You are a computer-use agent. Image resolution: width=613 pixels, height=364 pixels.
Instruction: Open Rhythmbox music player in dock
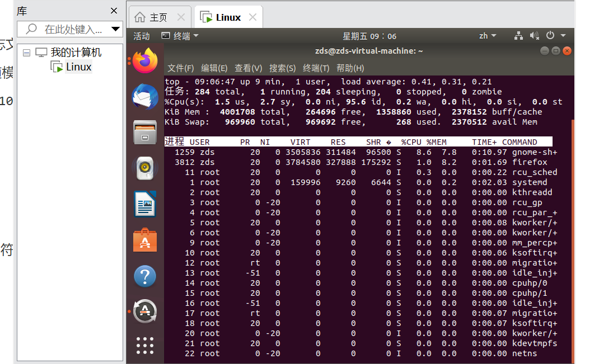tap(145, 168)
